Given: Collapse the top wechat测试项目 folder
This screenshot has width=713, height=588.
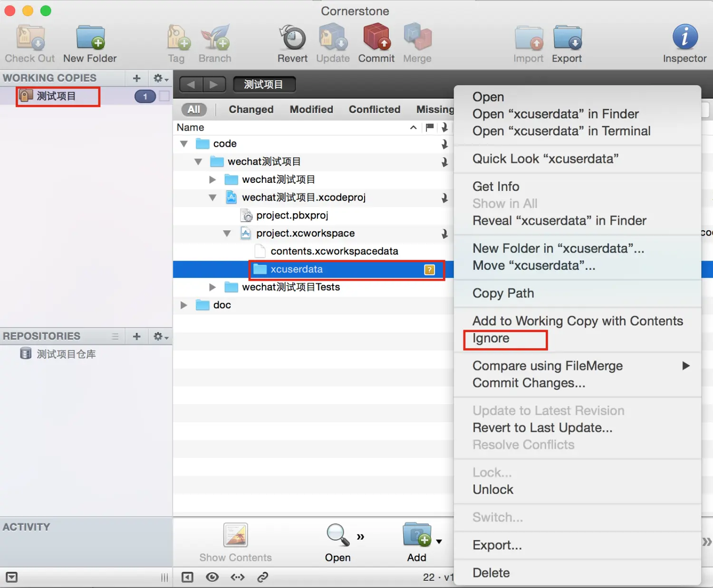Looking at the screenshot, I should [x=198, y=161].
